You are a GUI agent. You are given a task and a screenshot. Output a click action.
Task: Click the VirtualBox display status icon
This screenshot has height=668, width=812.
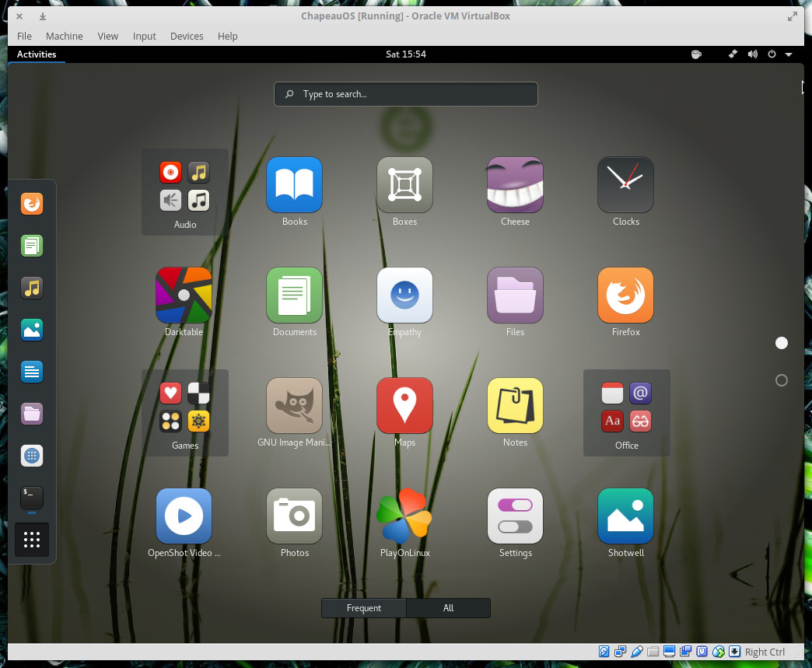(x=669, y=652)
